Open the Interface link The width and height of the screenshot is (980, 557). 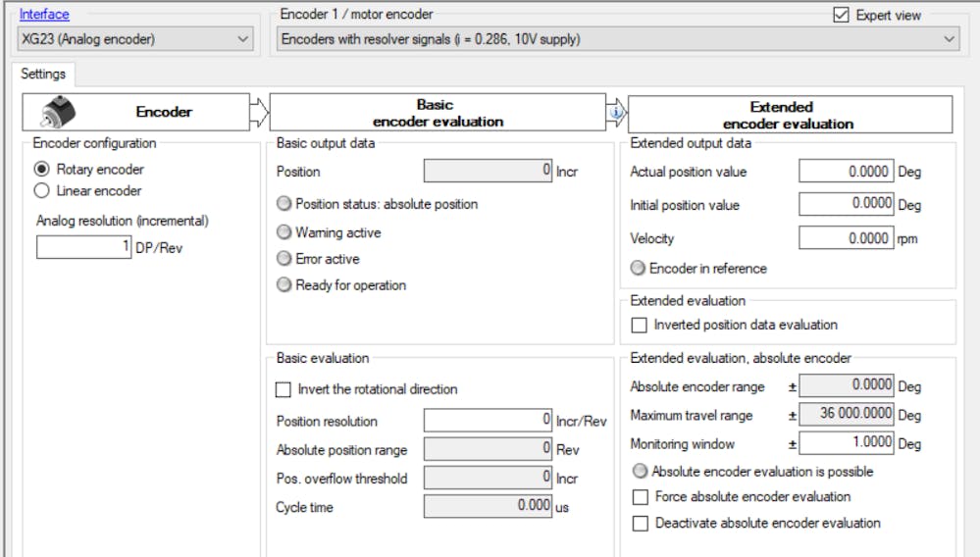point(44,15)
